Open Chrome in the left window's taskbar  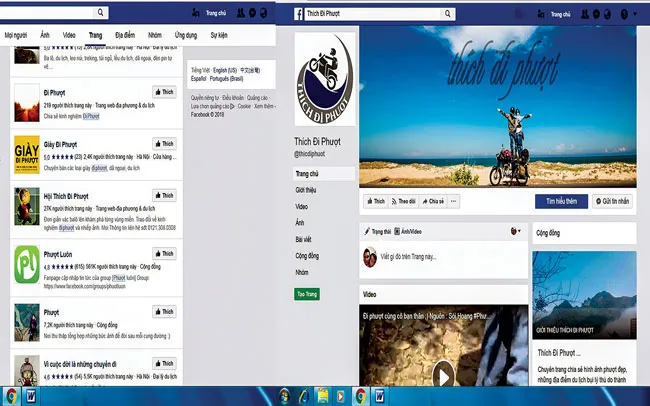click(11, 396)
